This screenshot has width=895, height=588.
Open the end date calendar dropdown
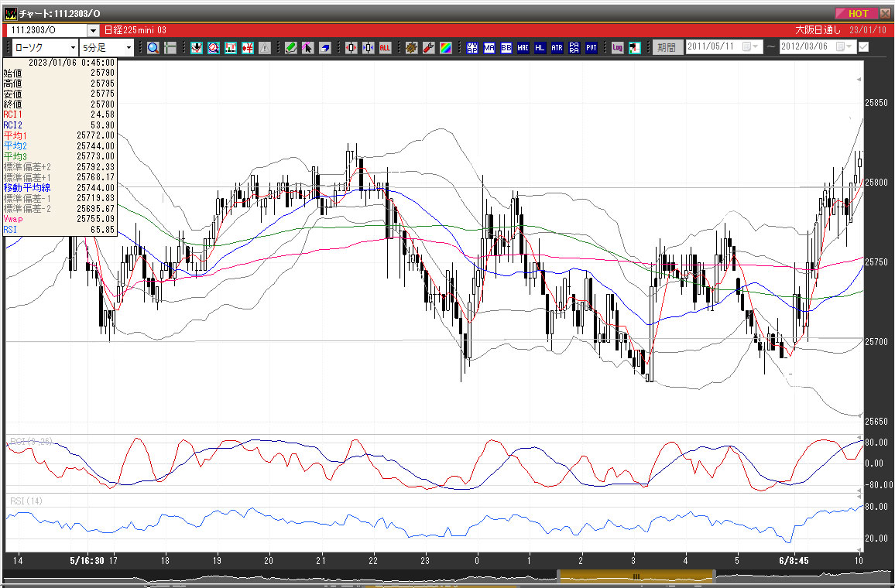pos(849,46)
